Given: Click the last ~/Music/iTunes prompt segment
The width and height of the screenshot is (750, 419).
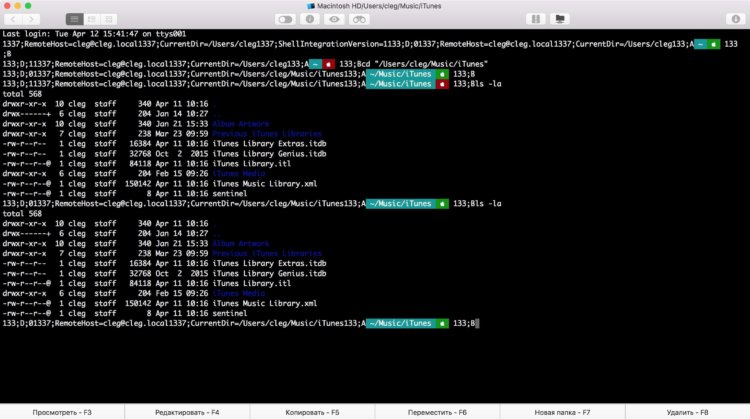Looking at the screenshot, I should click(x=400, y=323).
